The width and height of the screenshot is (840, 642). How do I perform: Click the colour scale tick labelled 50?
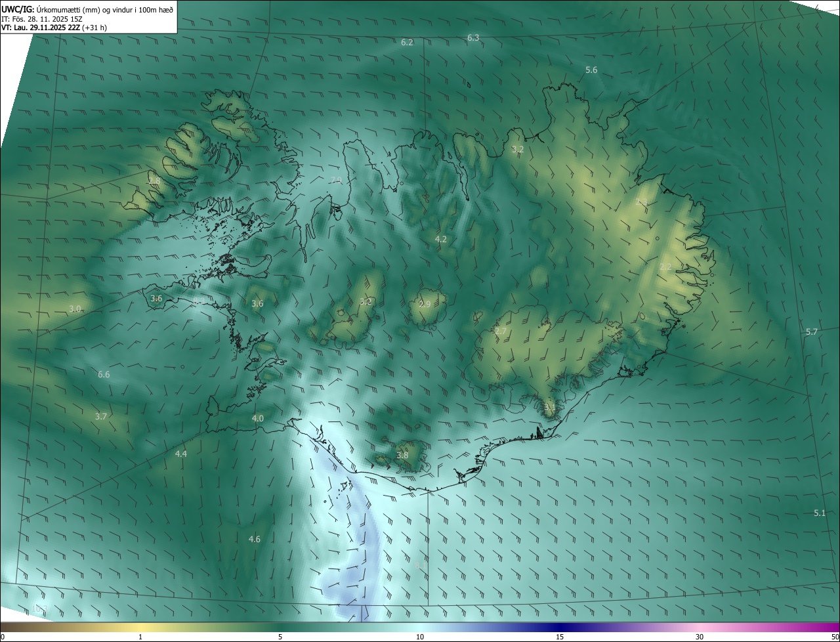(835, 637)
